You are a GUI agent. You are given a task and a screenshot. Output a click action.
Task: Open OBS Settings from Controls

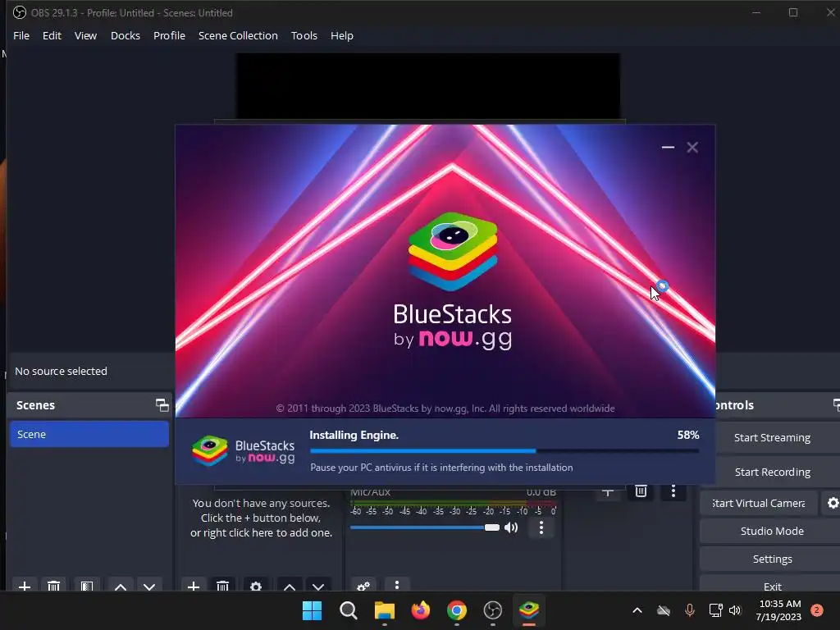tap(771, 559)
